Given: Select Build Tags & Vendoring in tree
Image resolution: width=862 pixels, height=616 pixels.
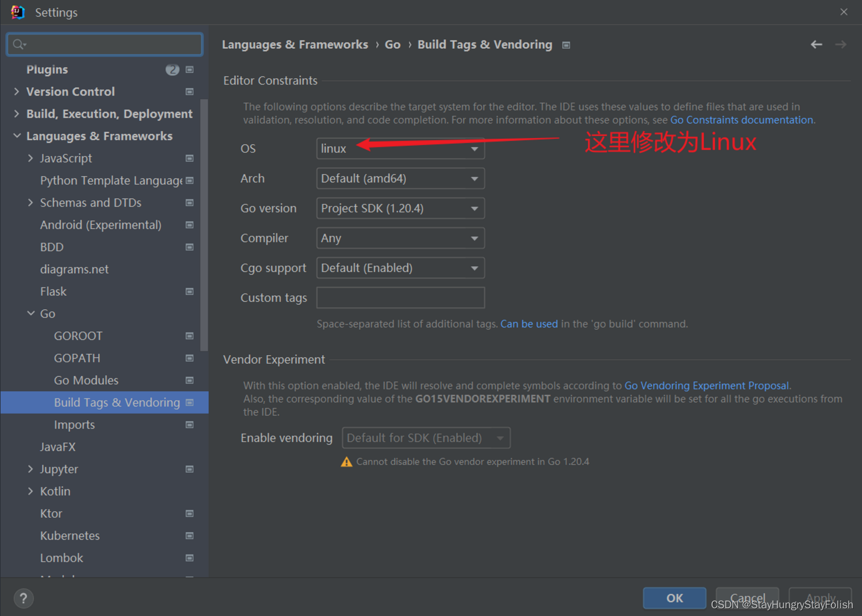Looking at the screenshot, I should click(104, 402).
